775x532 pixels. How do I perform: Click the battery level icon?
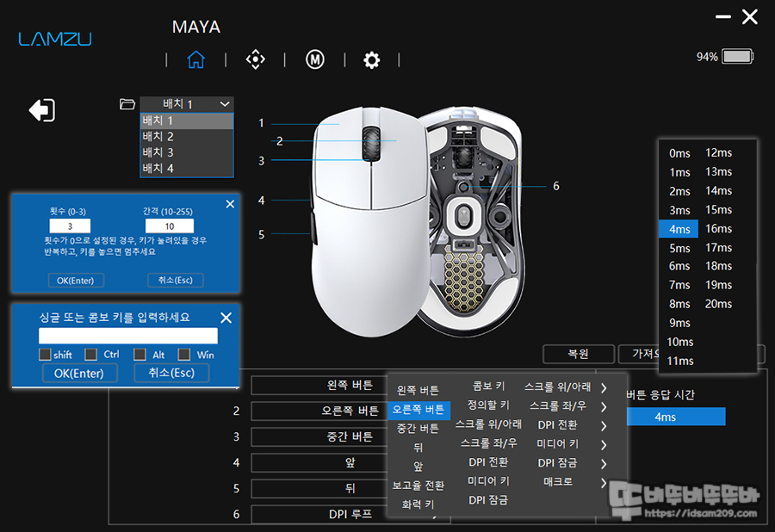(x=737, y=56)
